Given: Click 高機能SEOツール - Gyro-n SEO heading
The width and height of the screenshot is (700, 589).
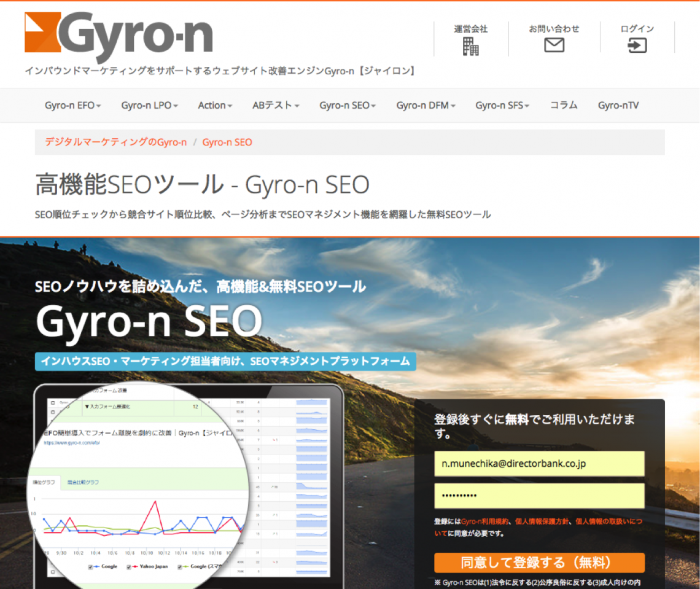Looking at the screenshot, I should 202,184.
